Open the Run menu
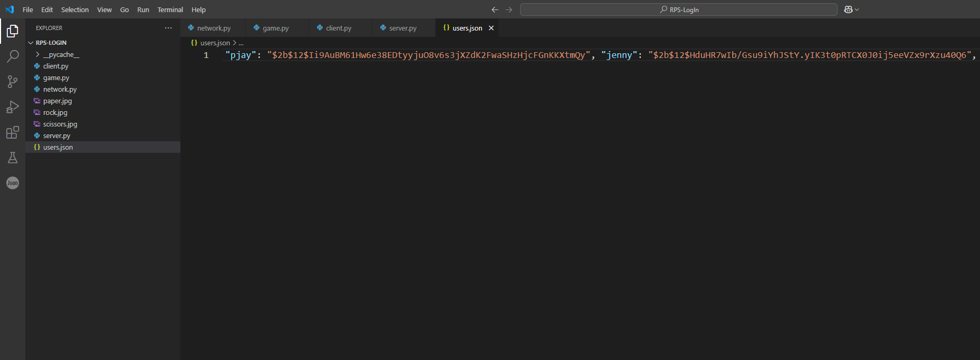Screen dimensions: 980x360 (143, 9)
